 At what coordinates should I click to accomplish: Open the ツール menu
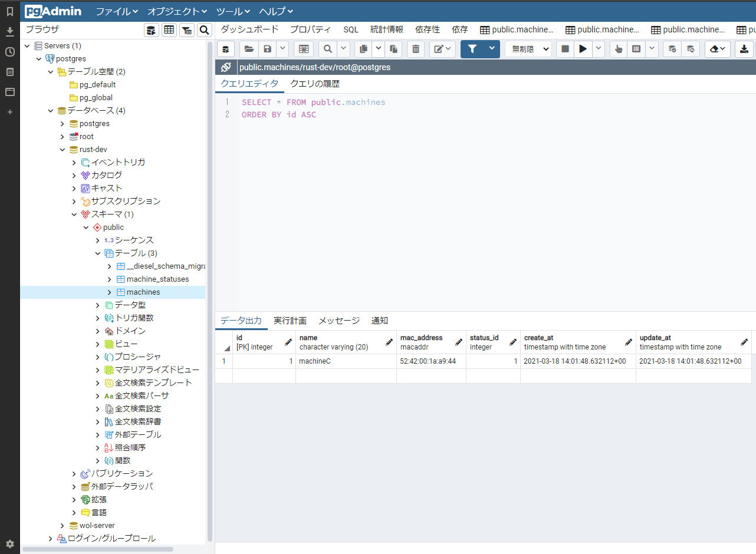pos(234,11)
